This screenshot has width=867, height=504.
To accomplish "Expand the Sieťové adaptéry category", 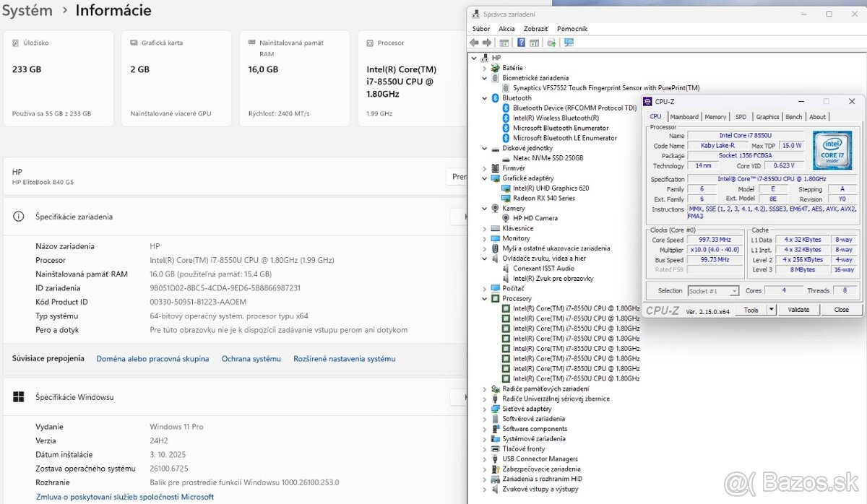I will tap(485, 409).
